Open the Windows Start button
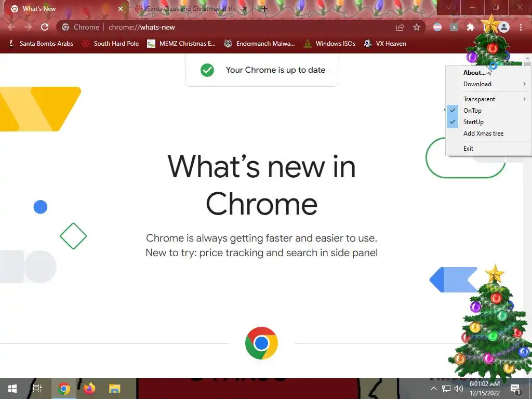532x399 pixels. 12,389
